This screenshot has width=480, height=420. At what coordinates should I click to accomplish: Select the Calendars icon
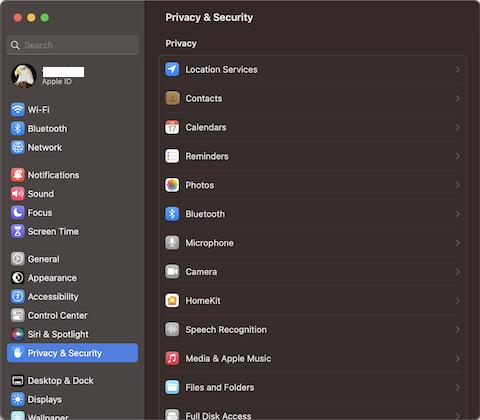pyautogui.click(x=172, y=127)
